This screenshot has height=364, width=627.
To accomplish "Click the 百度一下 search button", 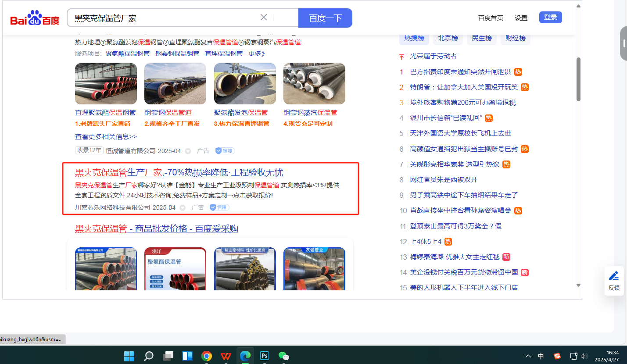I will click(x=325, y=18).
